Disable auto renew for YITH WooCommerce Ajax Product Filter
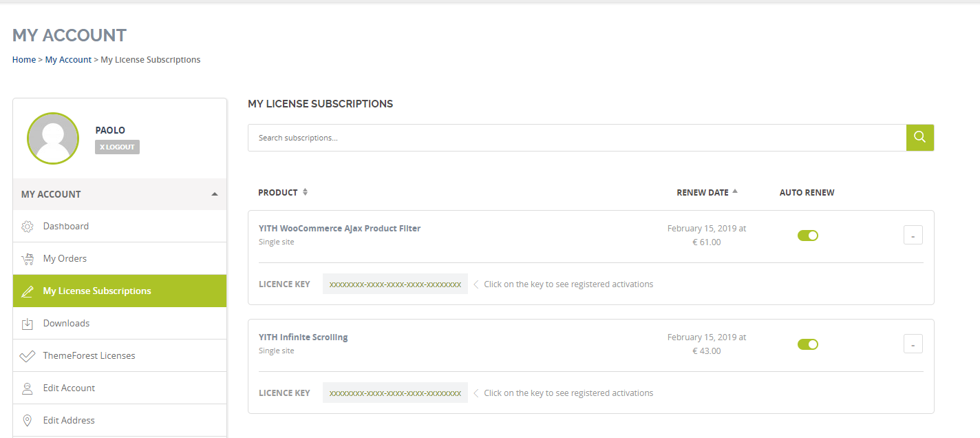This screenshot has width=980, height=438. pos(808,236)
